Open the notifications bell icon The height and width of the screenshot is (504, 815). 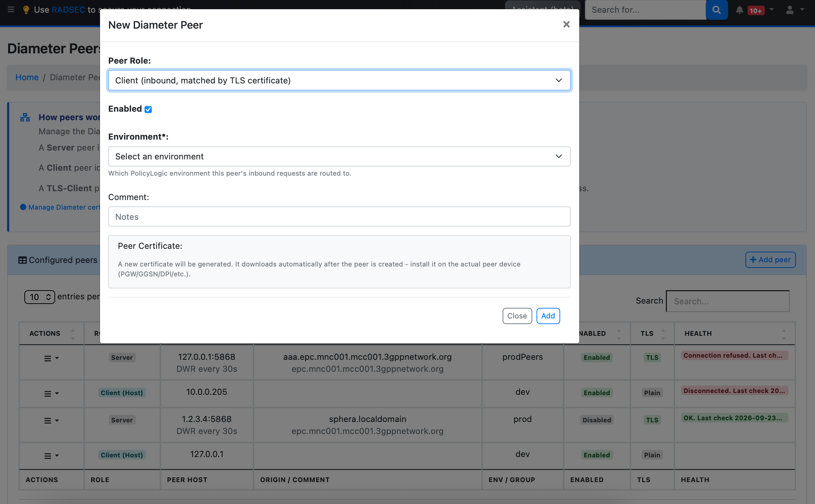pyautogui.click(x=739, y=10)
